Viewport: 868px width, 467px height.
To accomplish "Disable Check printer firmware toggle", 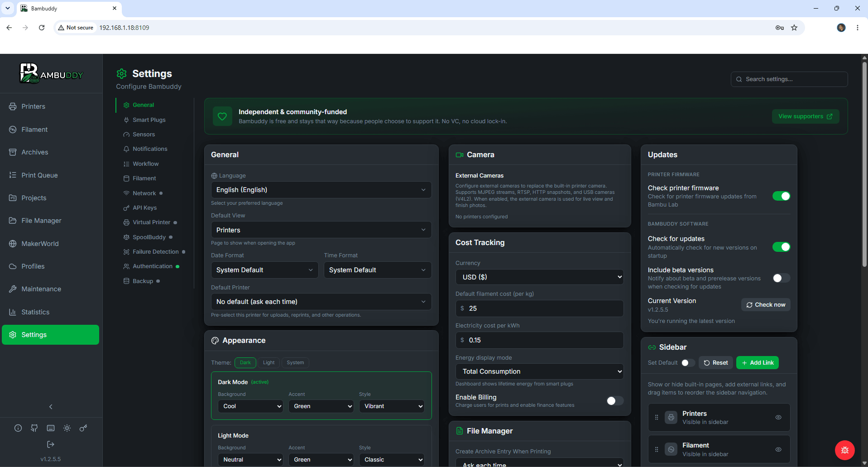I will click(782, 196).
